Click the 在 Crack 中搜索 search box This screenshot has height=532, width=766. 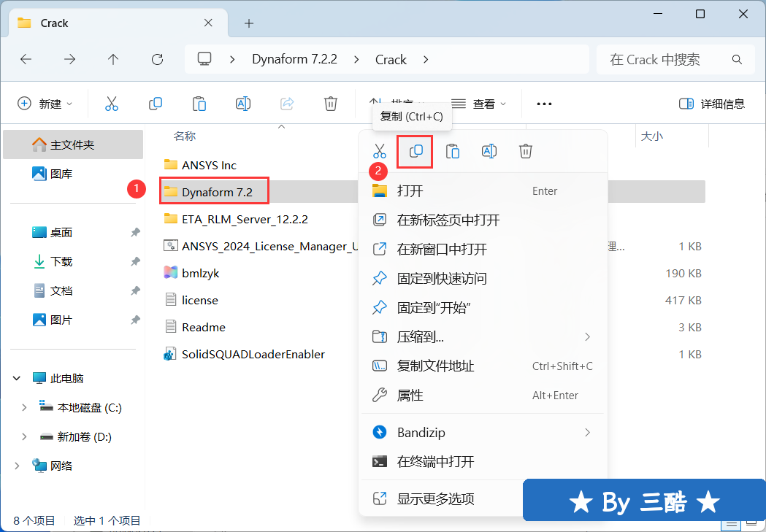pyautogui.click(x=675, y=60)
